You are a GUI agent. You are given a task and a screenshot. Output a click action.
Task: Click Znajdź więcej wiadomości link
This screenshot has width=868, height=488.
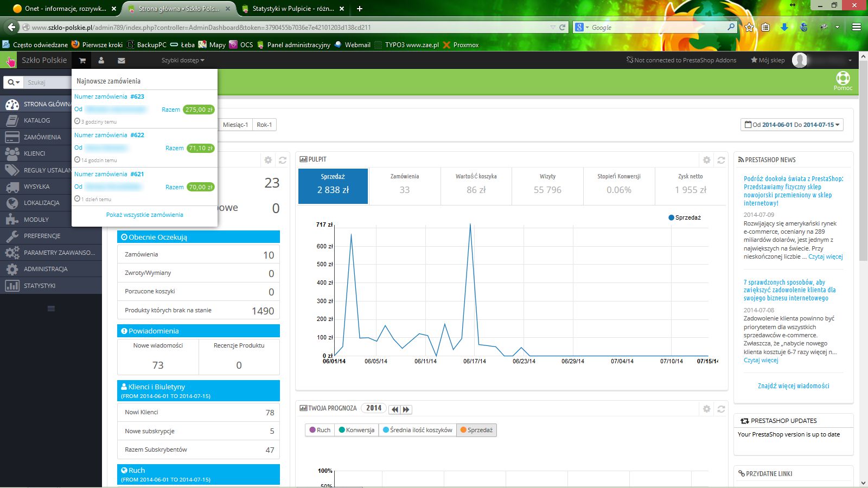(793, 386)
